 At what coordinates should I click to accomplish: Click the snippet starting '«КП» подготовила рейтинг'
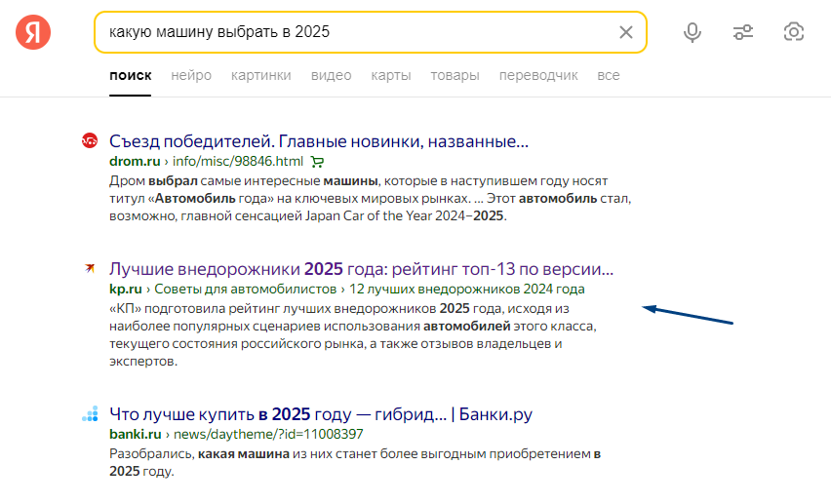click(x=353, y=335)
